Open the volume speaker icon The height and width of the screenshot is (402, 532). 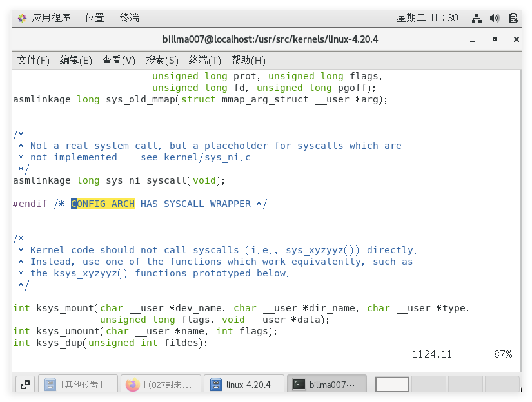click(x=495, y=18)
